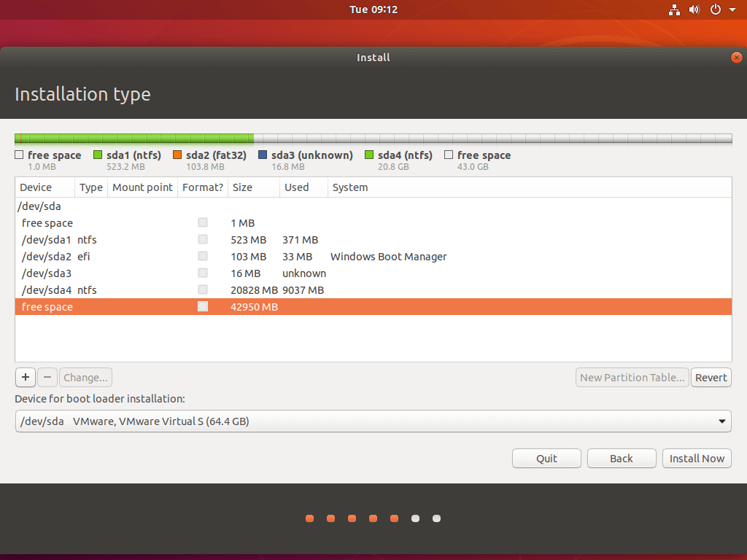Click the Change... partition button
The image size is (747, 560).
[85, 378]
